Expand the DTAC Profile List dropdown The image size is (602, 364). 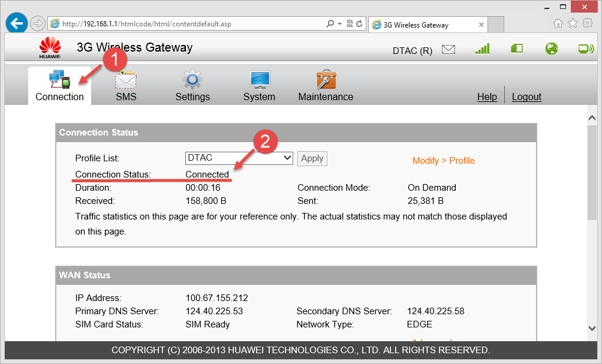pos(239,158)
